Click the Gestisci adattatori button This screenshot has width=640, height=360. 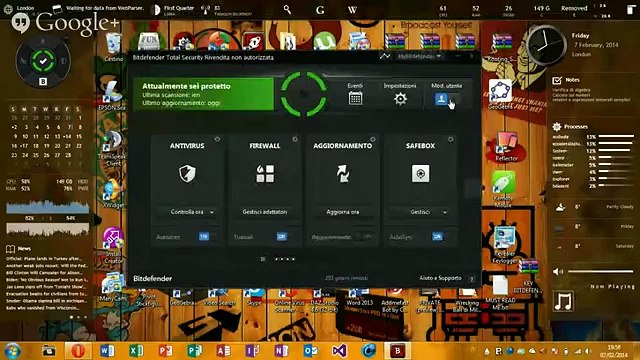265,212
